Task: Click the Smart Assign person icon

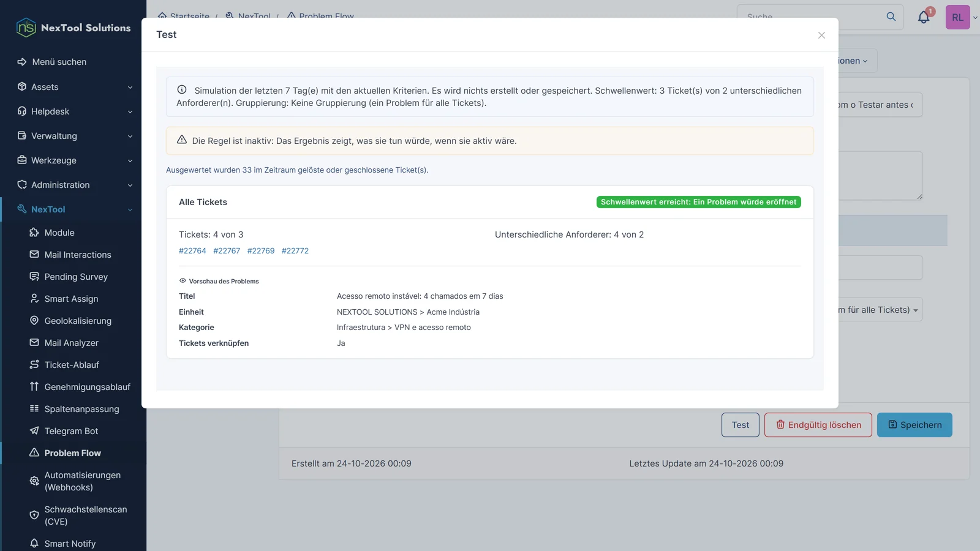Action: (x=34, y=299)
